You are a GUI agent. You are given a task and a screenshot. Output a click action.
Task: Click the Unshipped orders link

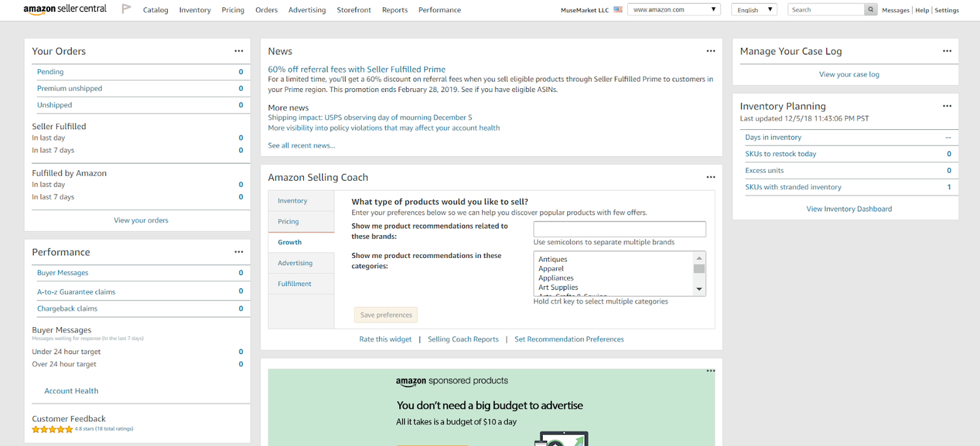point(54,104)
